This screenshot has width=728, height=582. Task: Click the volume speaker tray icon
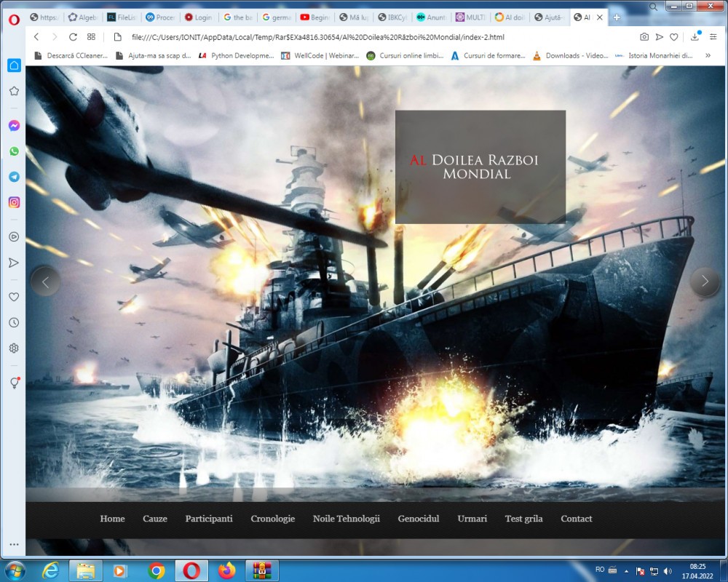coord(668,571)
